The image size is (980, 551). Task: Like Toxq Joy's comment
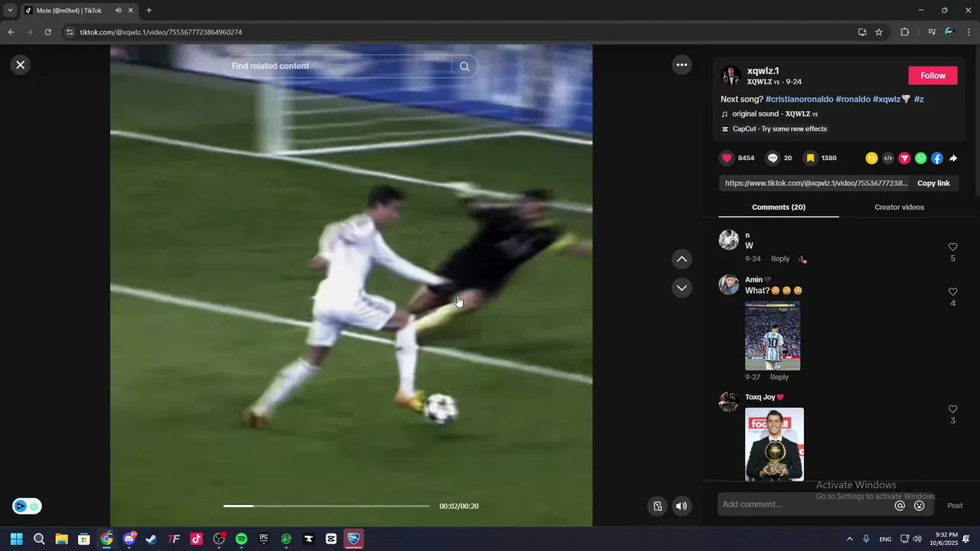[x=952, y=409]
